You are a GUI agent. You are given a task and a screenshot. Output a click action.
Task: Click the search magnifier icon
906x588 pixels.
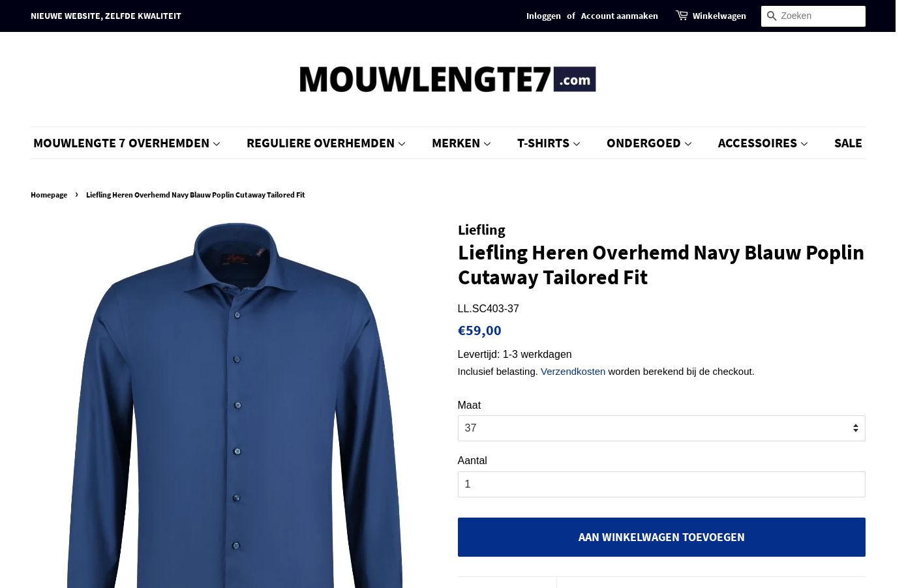(x=771, y=16)
